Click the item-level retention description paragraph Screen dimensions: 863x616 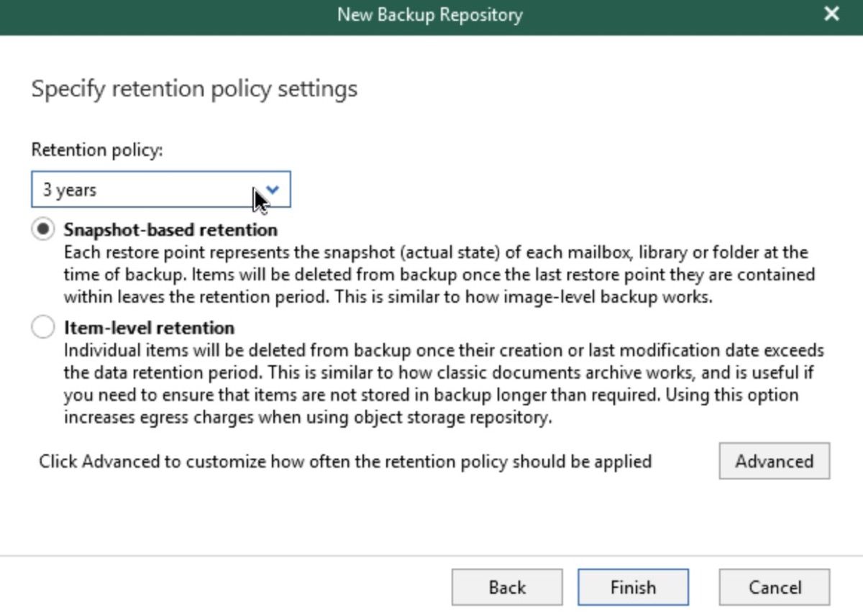444,384
